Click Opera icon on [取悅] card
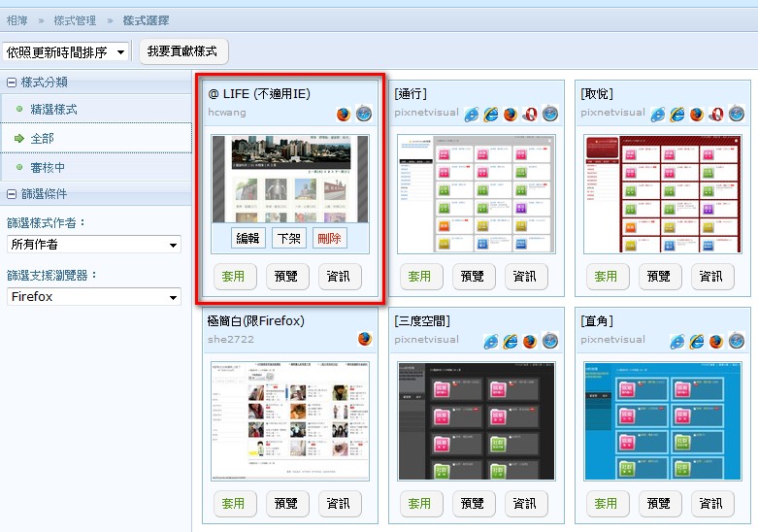The width and height of the screenshot is (758, 532). (716, 115)
